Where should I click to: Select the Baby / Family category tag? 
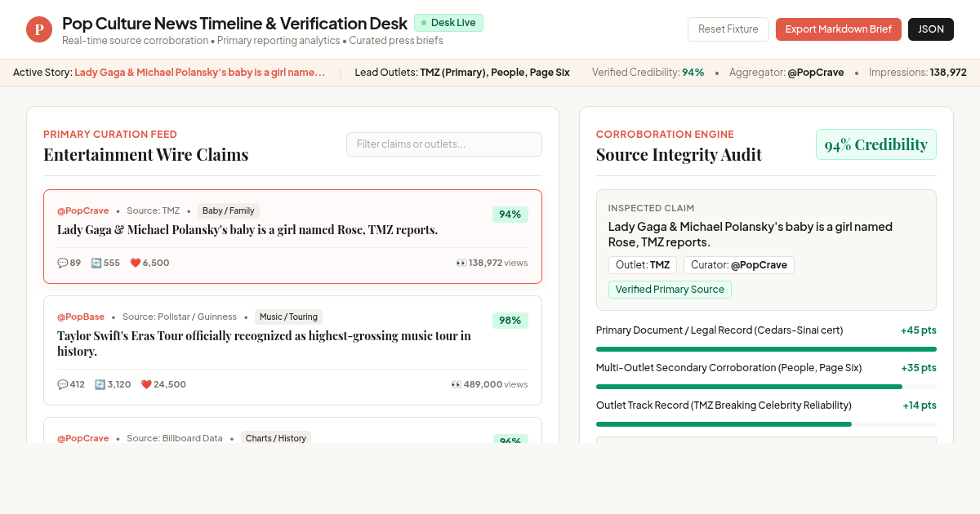pyautogui.click(x=229, y=210)
